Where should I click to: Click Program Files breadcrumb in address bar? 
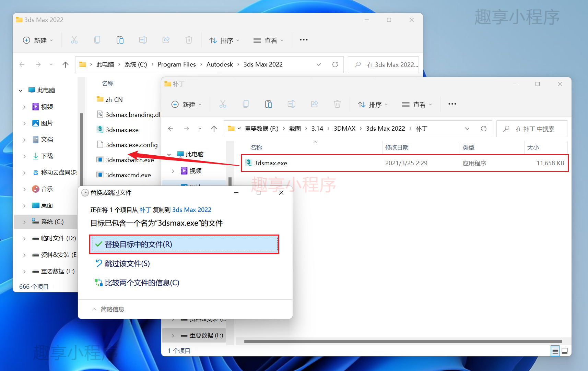(177, 64)
